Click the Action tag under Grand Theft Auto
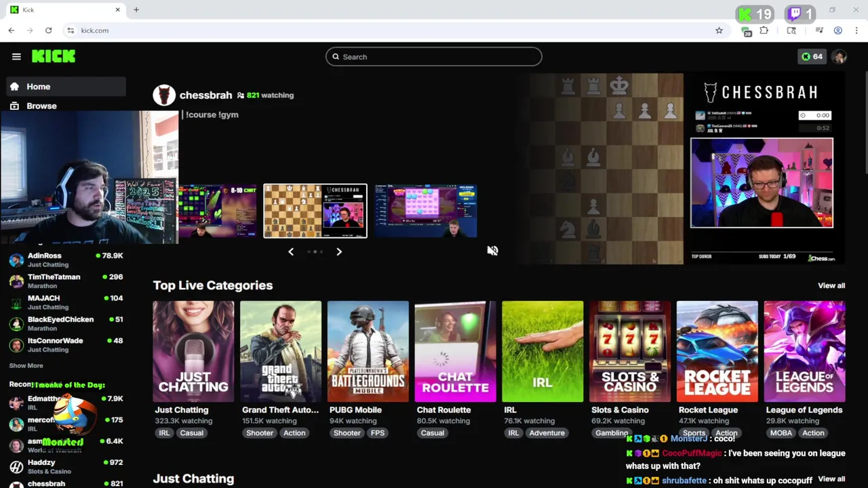Screen dimensions: 868x488 coord(294,433)
